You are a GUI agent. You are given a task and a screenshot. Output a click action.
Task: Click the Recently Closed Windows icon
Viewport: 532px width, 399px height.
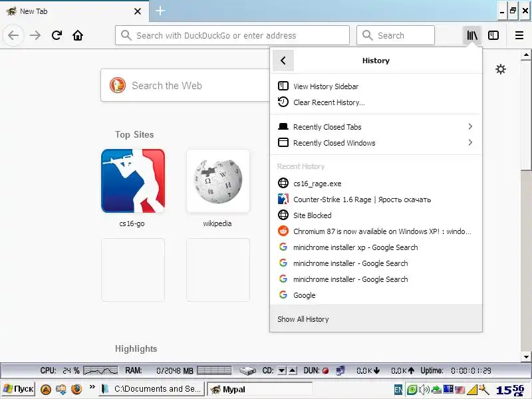click(x=283, y=142)
